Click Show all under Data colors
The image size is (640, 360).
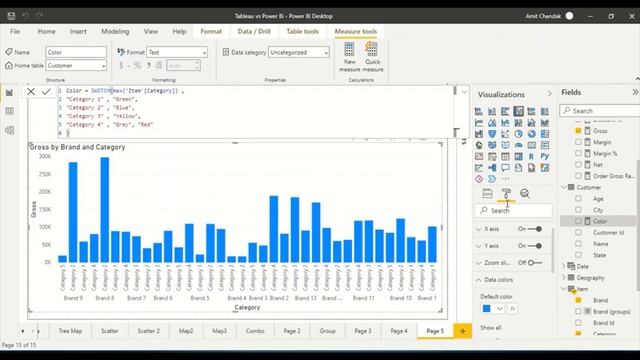(x=491, y=328)
